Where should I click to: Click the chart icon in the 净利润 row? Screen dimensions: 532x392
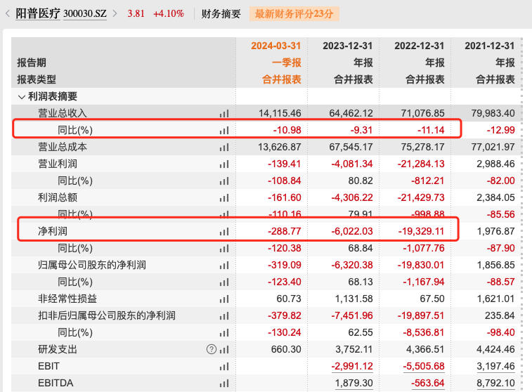click(224, 231)
